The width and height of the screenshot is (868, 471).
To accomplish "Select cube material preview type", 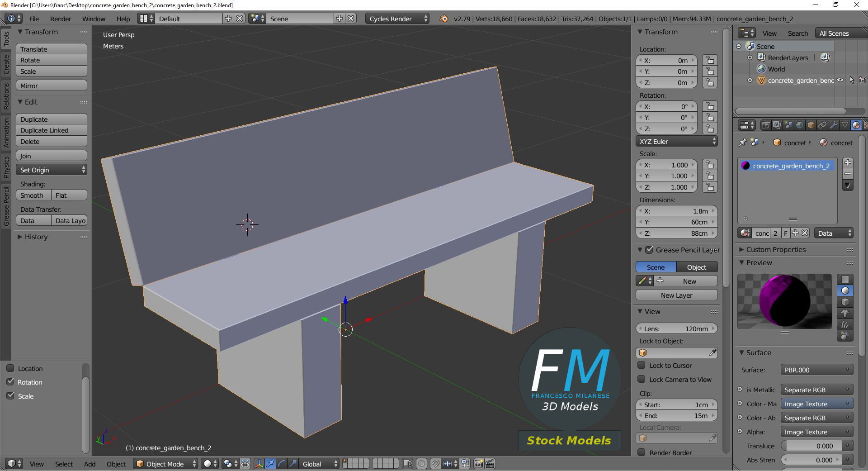I will (845, 302).
